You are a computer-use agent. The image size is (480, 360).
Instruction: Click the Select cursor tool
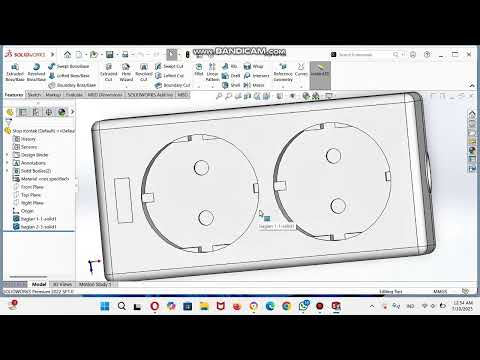(x=171, y=54)
